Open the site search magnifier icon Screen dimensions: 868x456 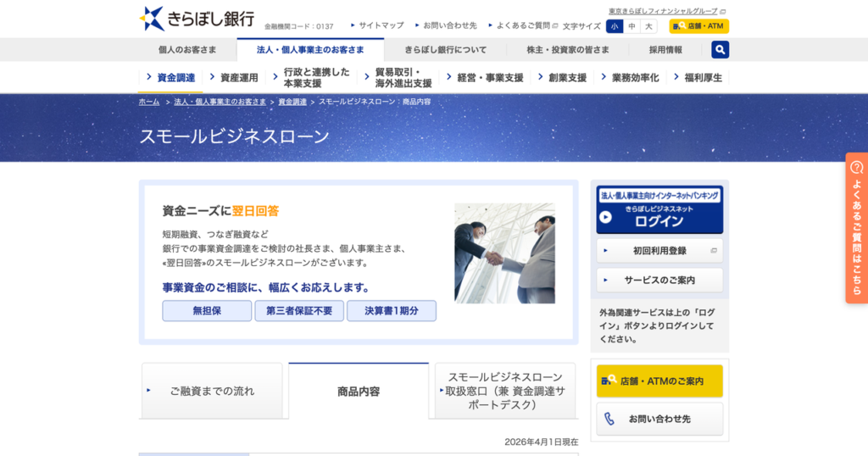(720, 50)
